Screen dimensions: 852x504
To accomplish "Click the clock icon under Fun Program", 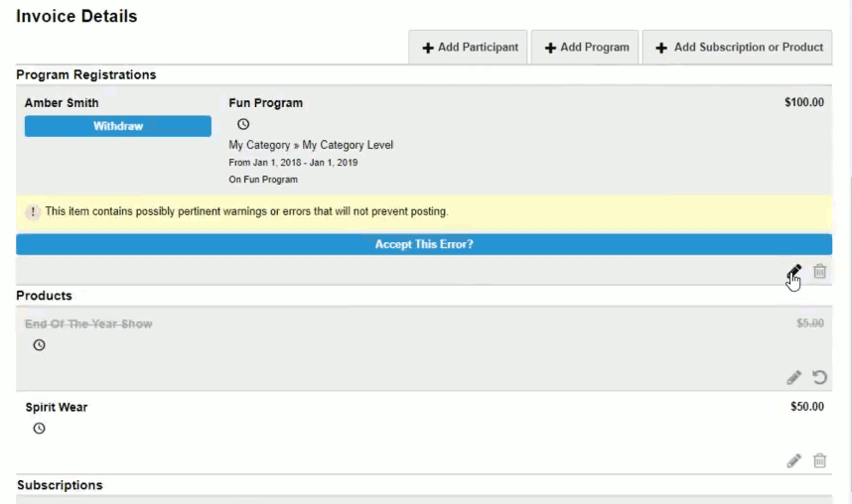I will click(x=243, y=124).
